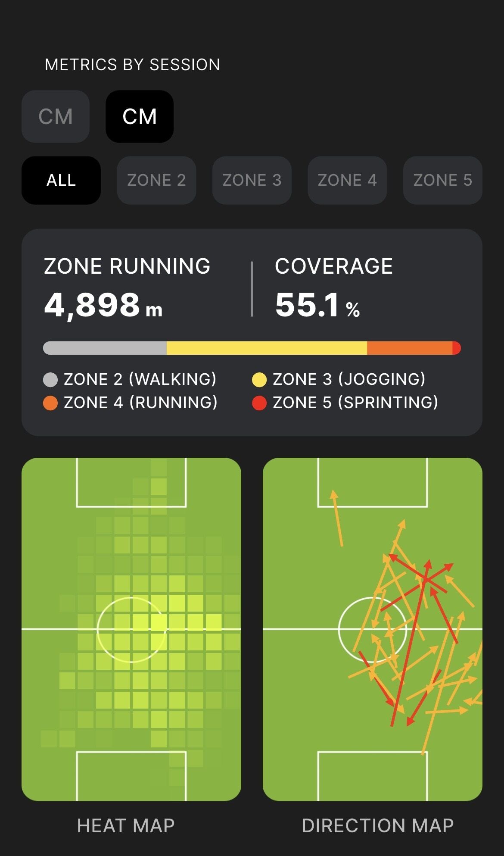
Task: Tap the orange running segment of the zone bar
Action: coord(409,348)
